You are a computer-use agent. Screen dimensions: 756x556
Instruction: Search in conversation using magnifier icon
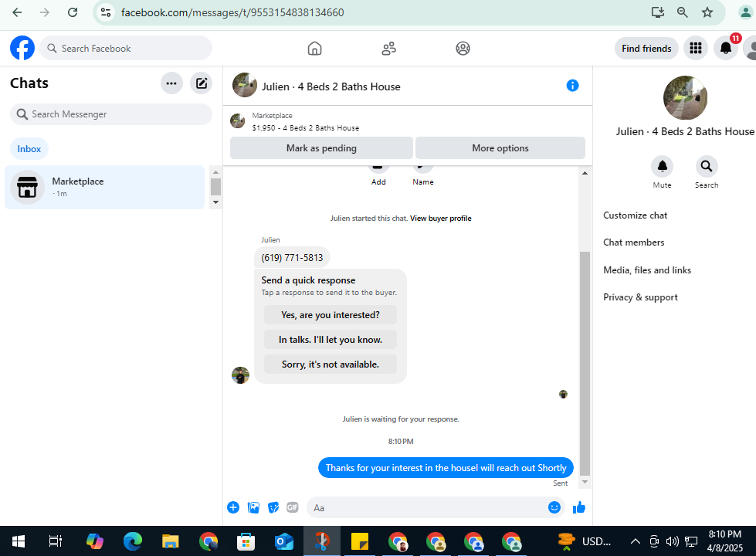click(x=707, y=166)
